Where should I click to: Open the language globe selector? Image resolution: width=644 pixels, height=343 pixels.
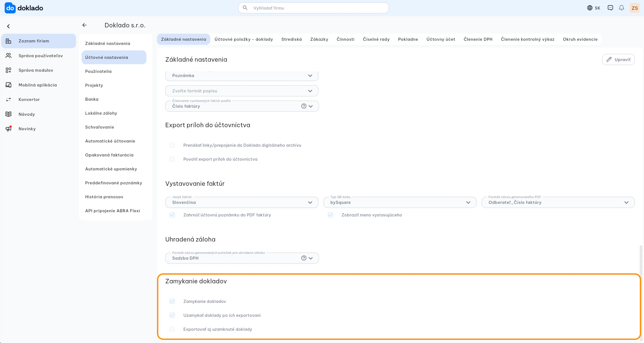[x=594, y=8]
